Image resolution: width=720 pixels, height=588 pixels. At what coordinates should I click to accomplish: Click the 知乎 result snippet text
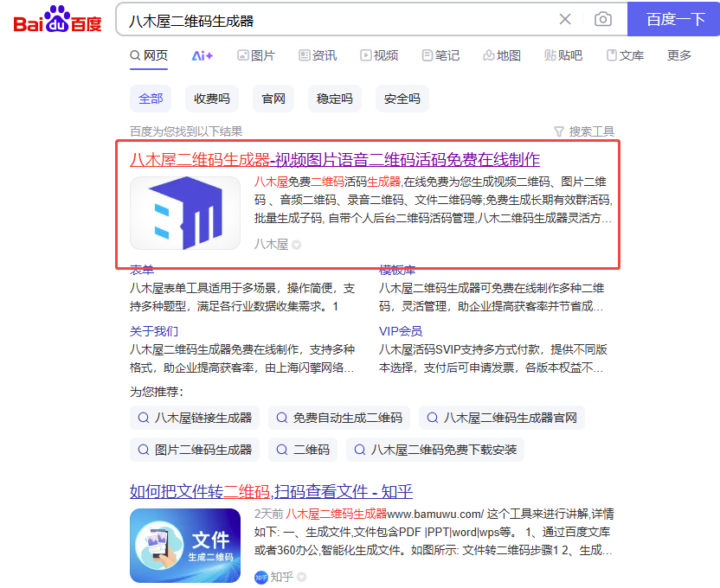434,532
